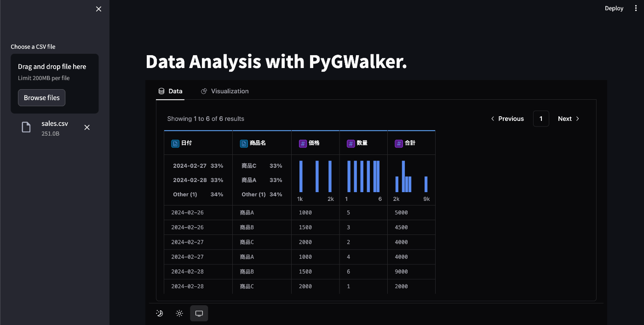Click price 1500 in the 9000 row
This screenshot has width=644, height=325.
(316, 272)
